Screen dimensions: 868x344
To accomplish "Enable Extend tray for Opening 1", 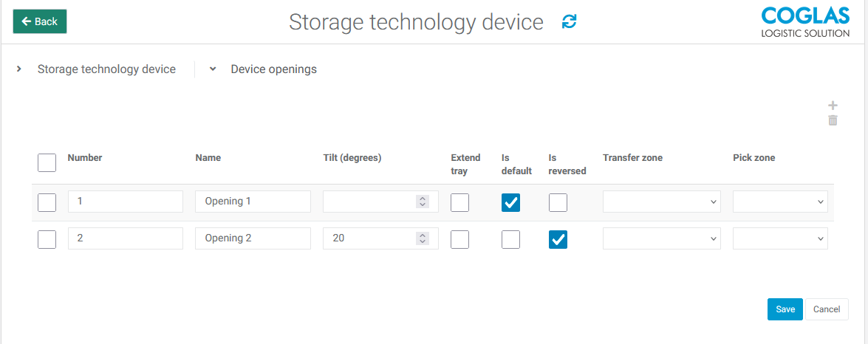I will point(459,202).
